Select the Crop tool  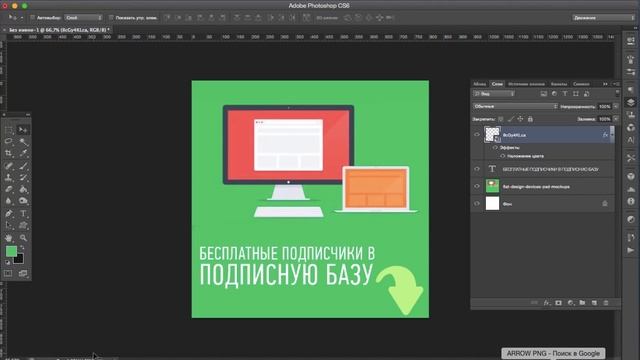click(9, 153)
